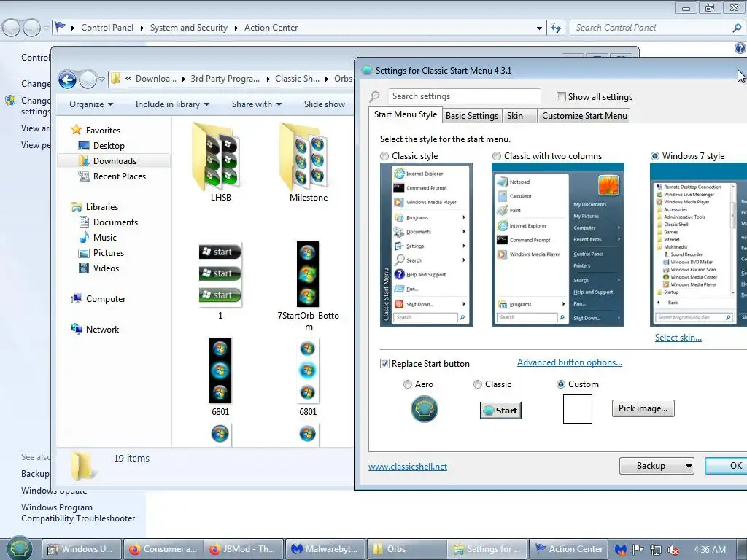
Task: Open the recent pages dropdown in Explorer
Action: [x=101, y=79]
